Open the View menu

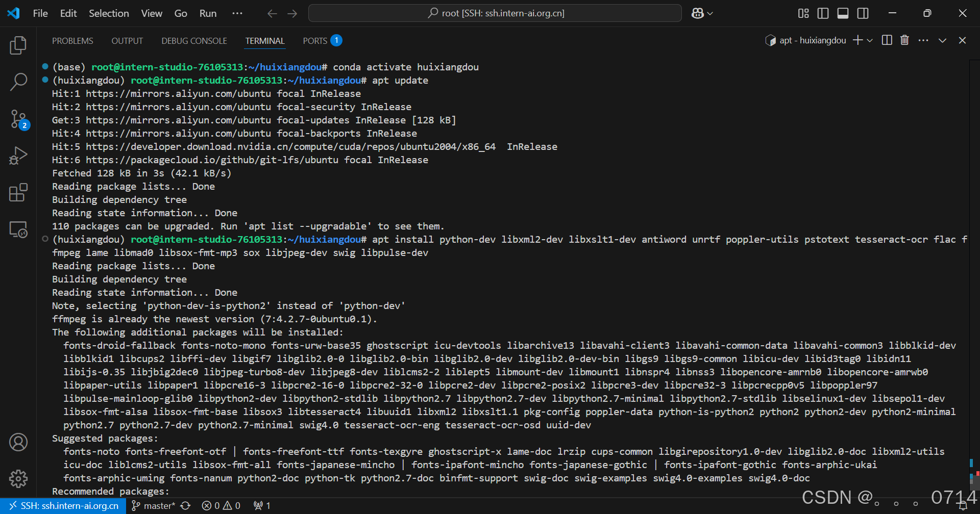click(x=152, y=13)
